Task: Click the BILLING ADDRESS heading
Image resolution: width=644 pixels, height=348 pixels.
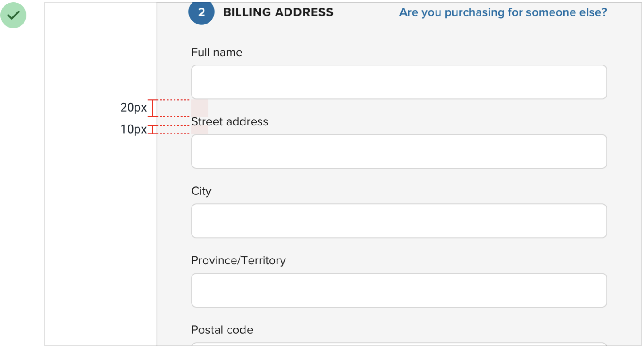Action: (278, 12)
